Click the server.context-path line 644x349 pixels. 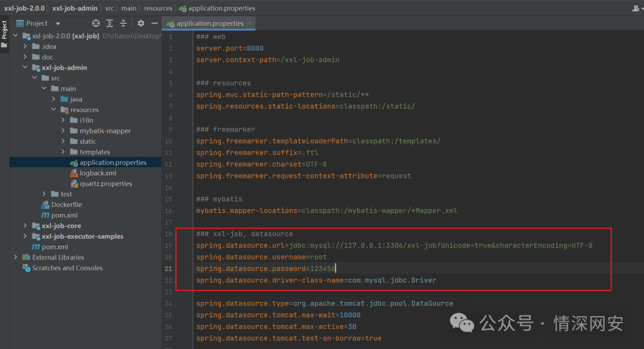268,60
